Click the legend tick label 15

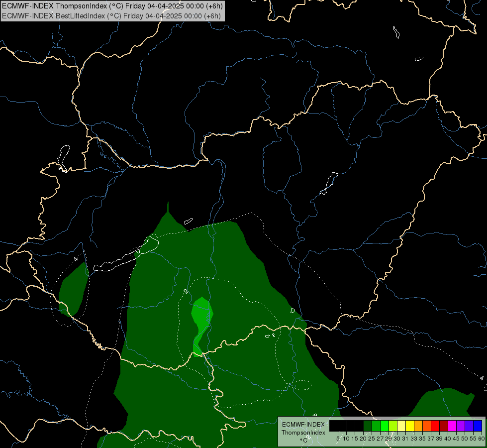click(x=355, y=439)
